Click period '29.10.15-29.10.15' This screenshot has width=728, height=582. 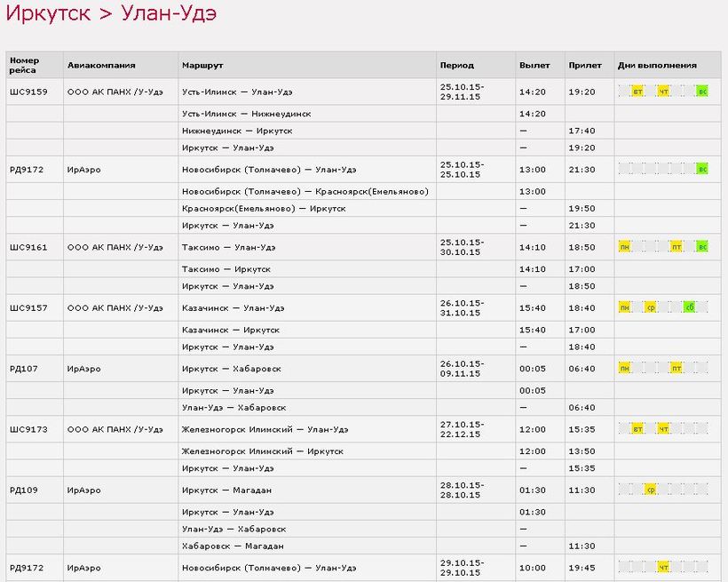[x=462, y=568]
